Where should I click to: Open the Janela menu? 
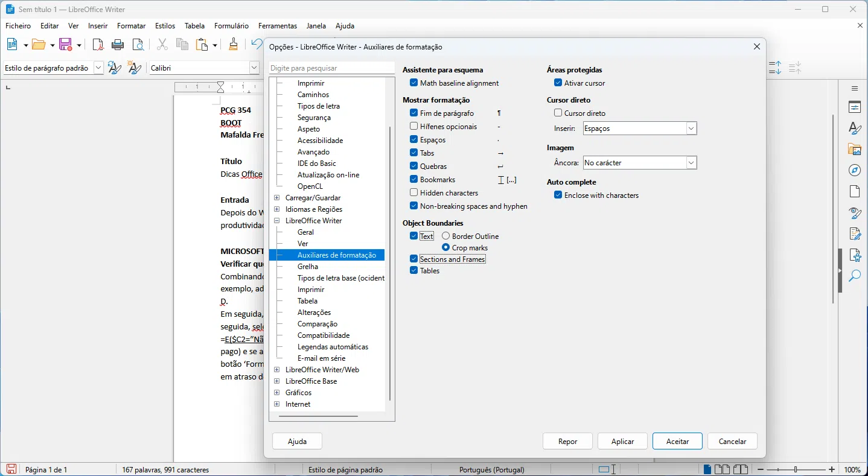tap(316, 26)
